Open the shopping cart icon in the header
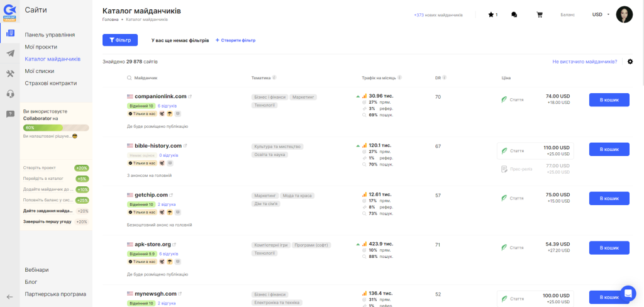 tap(539, 14)
